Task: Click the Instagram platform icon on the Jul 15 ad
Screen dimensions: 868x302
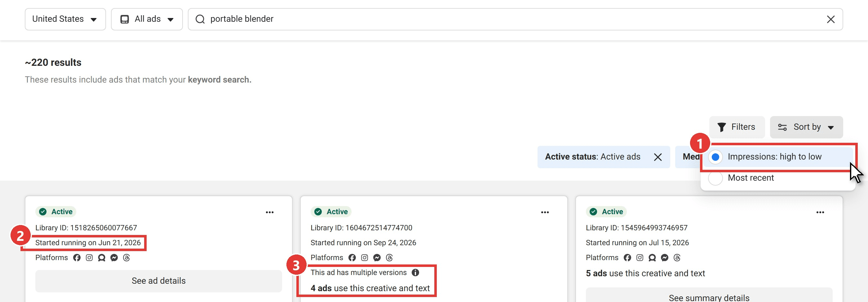Action: (x=640, y=258)
